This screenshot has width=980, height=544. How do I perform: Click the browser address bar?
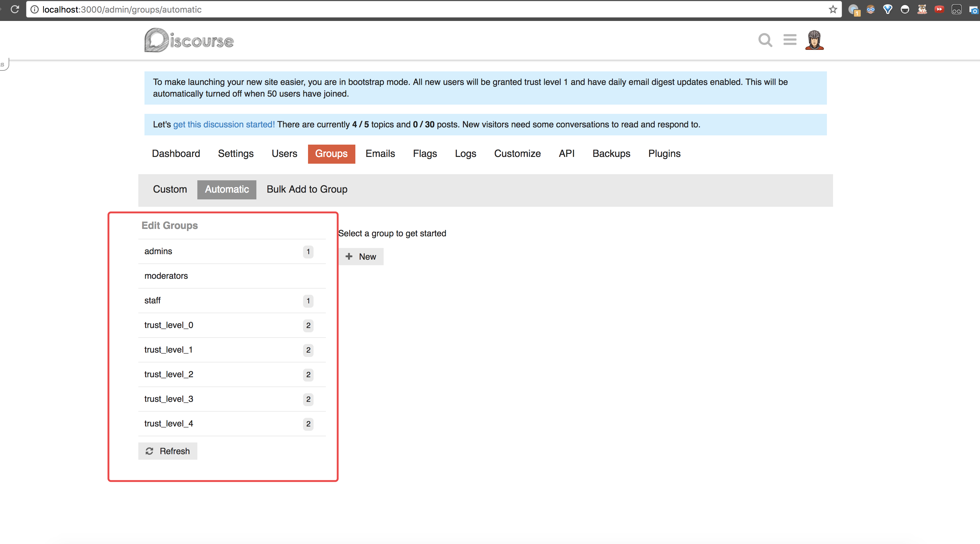[x=418, y=10]
